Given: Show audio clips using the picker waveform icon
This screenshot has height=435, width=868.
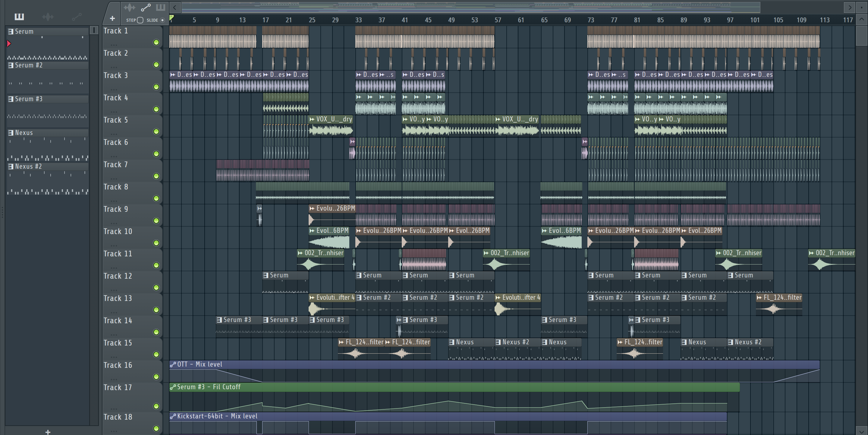Looking at the screenshot, I should [48, 17].
